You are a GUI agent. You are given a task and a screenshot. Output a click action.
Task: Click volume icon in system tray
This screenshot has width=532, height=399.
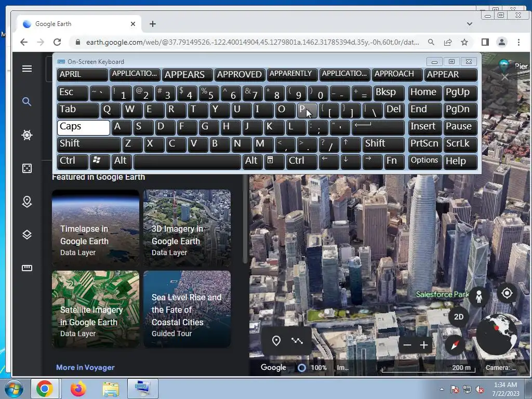[x=480, y=390]
